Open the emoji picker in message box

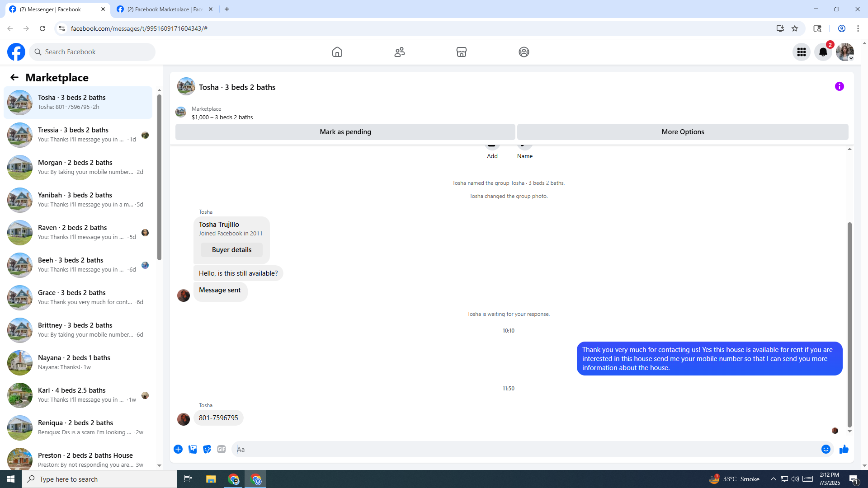click(826, 449)
